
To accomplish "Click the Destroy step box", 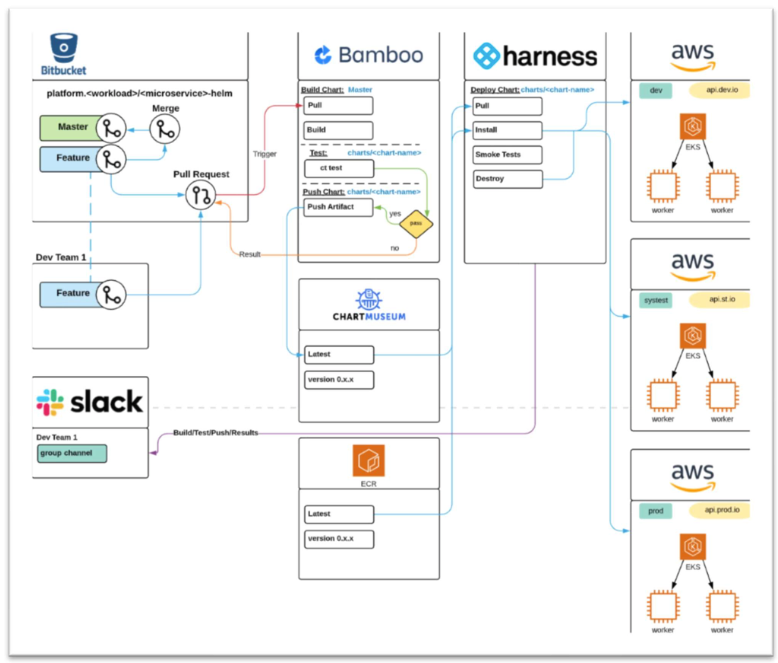I will 507,179.
